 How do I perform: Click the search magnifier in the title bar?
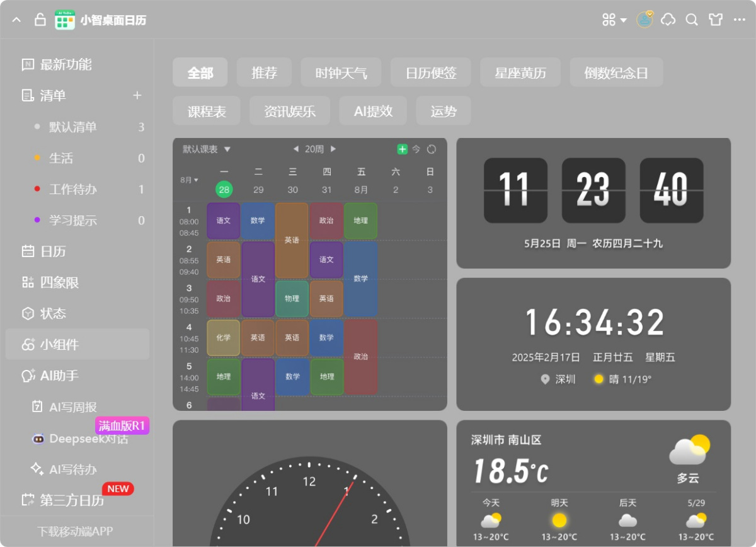pos(691,20)
